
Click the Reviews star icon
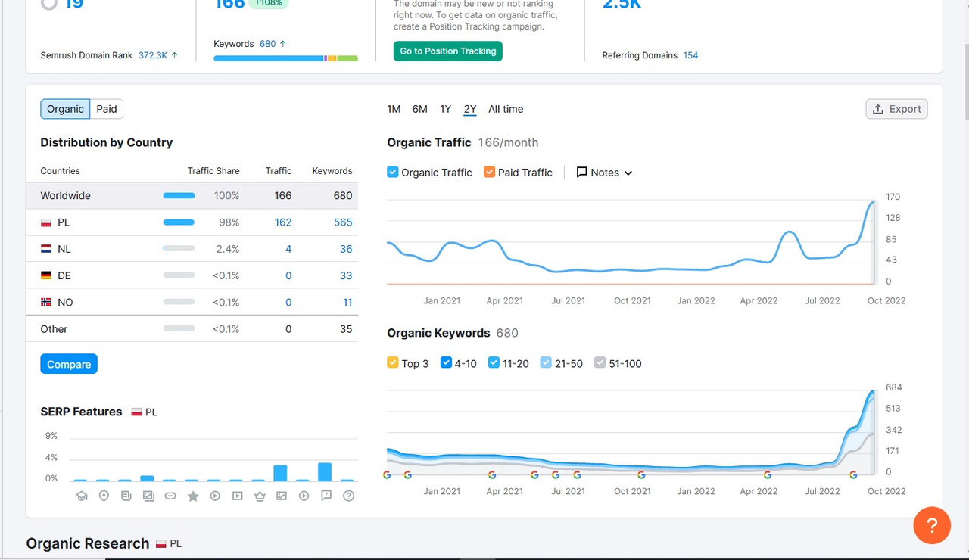193,496
